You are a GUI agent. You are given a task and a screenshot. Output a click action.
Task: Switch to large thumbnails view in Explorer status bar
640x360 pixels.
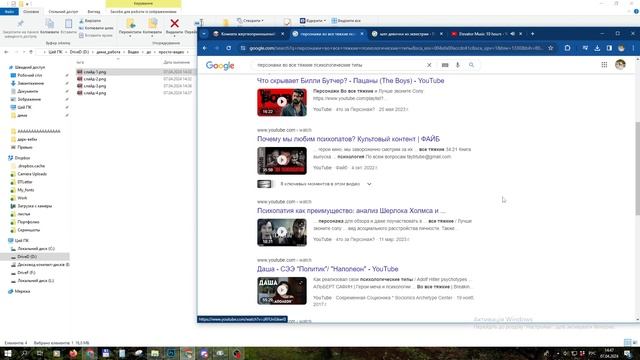[634, 342]
